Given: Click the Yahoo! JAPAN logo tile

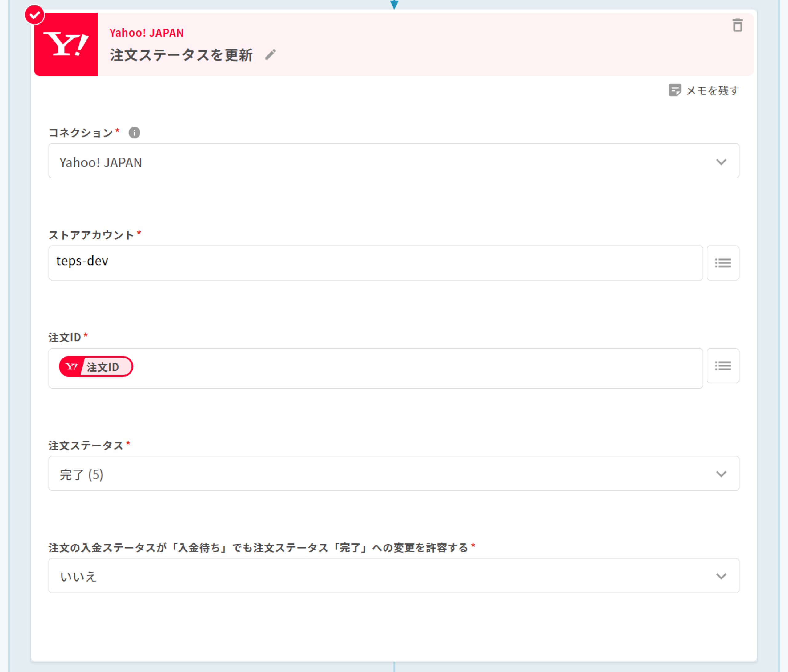Looking at the screenshot, I should coord(66,45).
